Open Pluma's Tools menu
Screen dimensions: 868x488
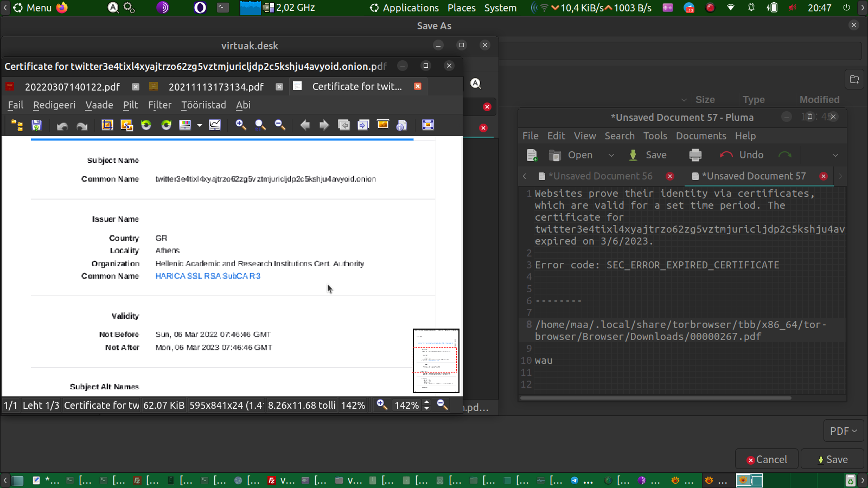pyautogui.click(x=655, y=136)
